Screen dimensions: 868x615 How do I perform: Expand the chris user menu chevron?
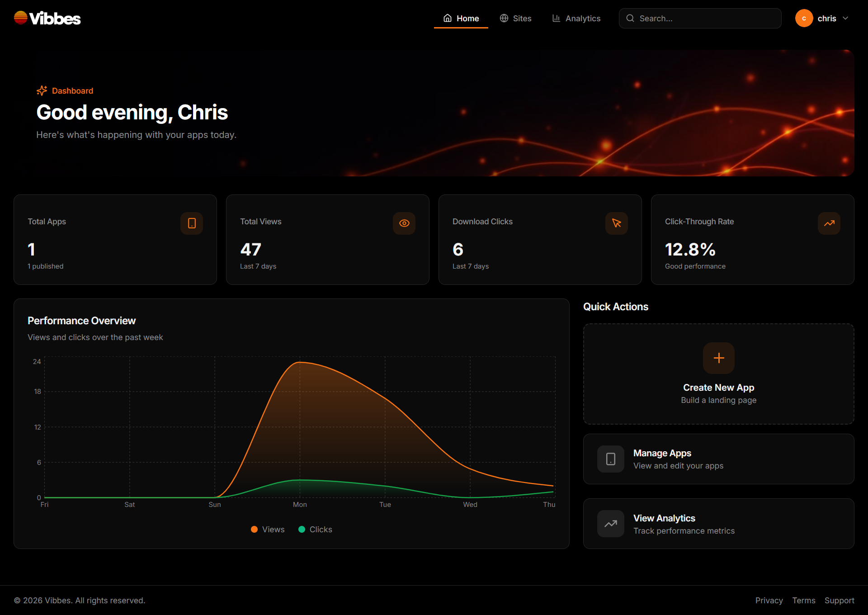coord(845,18)
